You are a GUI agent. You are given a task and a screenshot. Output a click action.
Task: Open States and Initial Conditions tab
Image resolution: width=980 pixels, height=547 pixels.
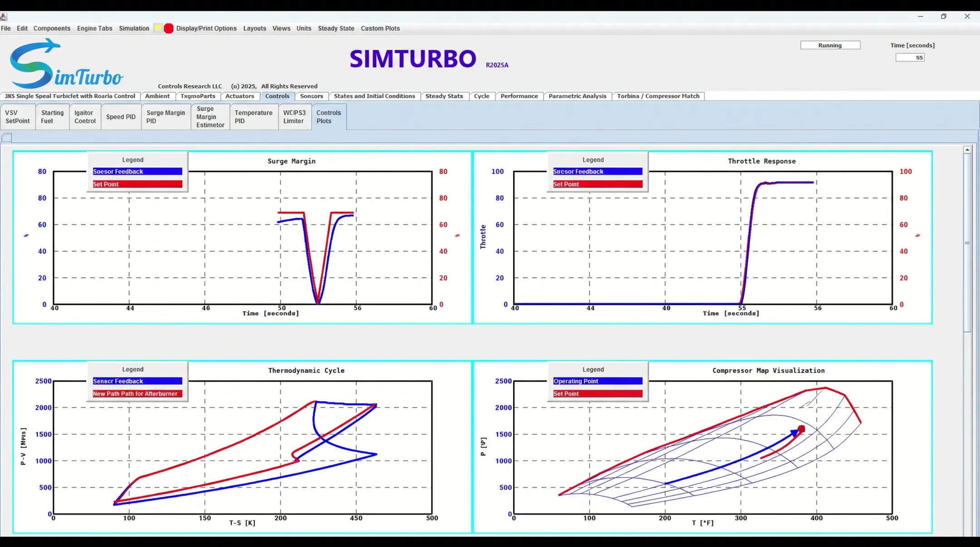point(374,96)
